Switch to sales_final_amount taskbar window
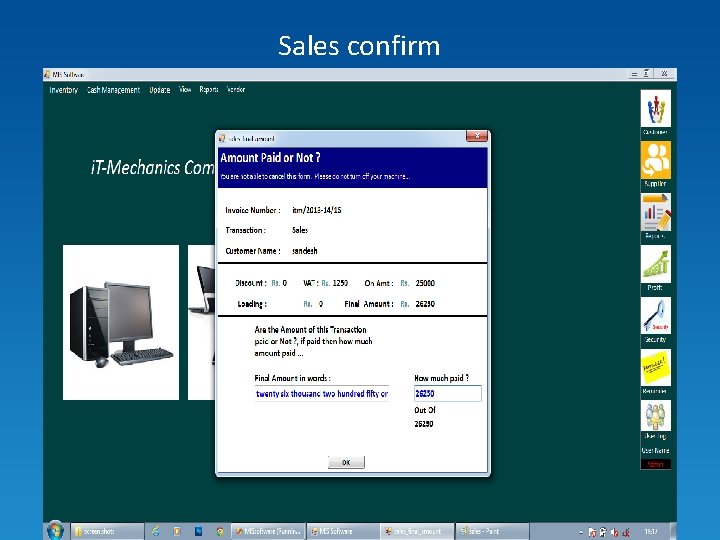Image resolution: width=720 pixels, height=540 pixels. tap(417, 531)
